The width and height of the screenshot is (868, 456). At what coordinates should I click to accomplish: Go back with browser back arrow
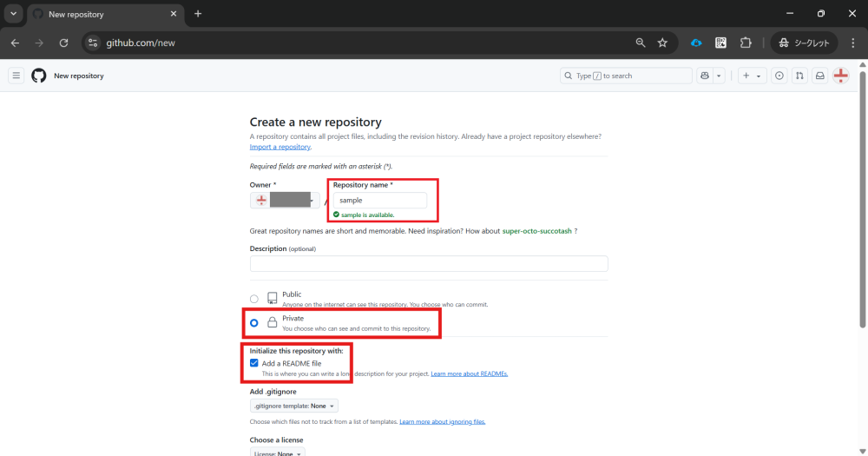point(15,43)
